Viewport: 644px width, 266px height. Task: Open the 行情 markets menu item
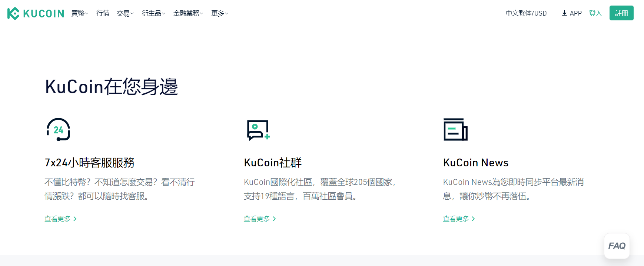[103, 13]
